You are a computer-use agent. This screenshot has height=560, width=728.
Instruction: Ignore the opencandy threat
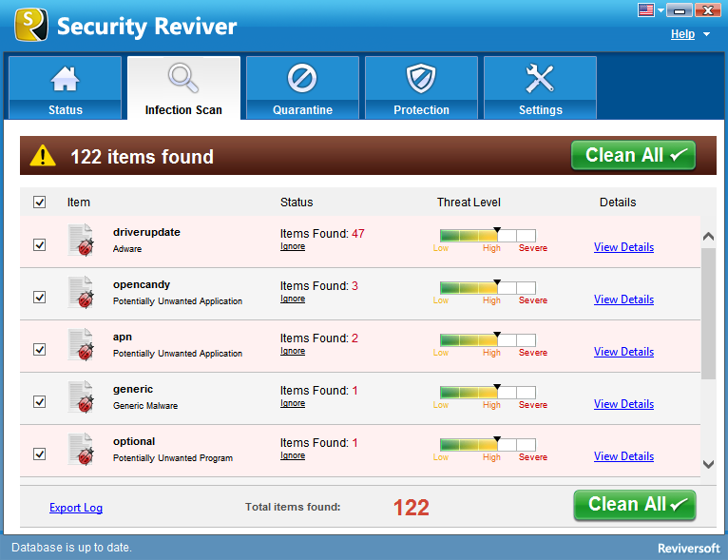click(x=293, y=299)
